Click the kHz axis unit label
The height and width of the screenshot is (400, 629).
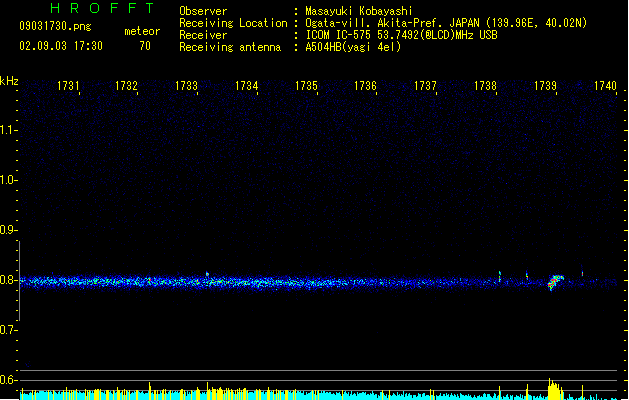pos(9,81)
